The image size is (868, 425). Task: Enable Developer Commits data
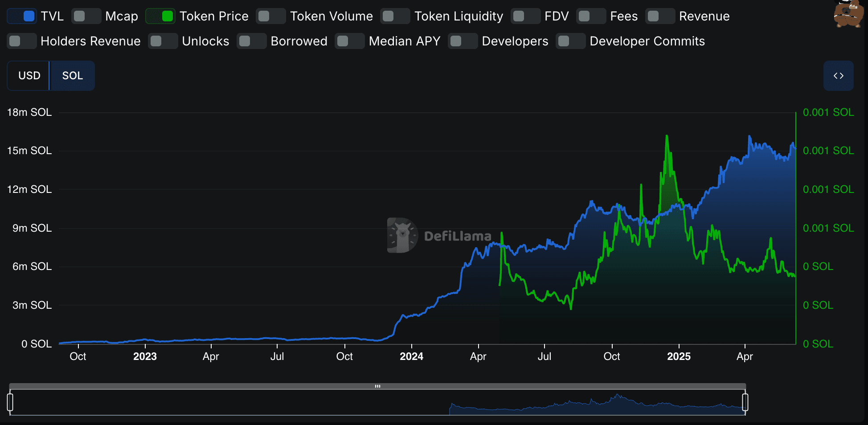pos(570,41)
